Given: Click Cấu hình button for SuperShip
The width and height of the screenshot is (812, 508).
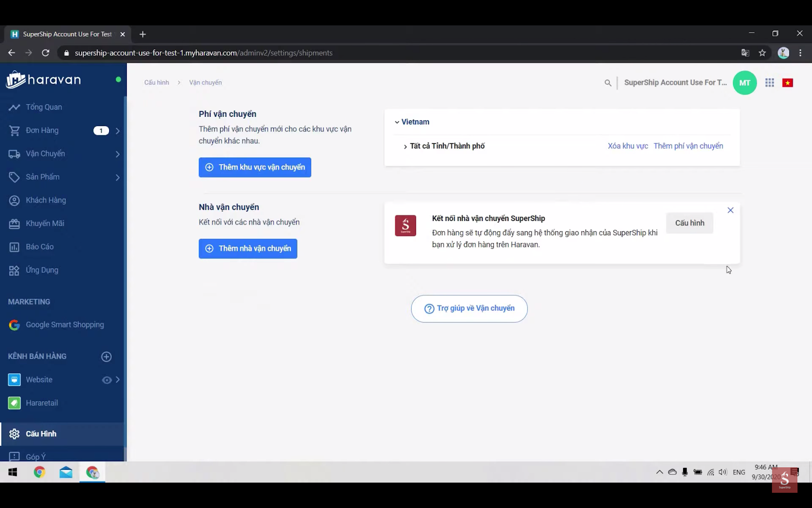Looking at the screenshot, I should point(689,223).
